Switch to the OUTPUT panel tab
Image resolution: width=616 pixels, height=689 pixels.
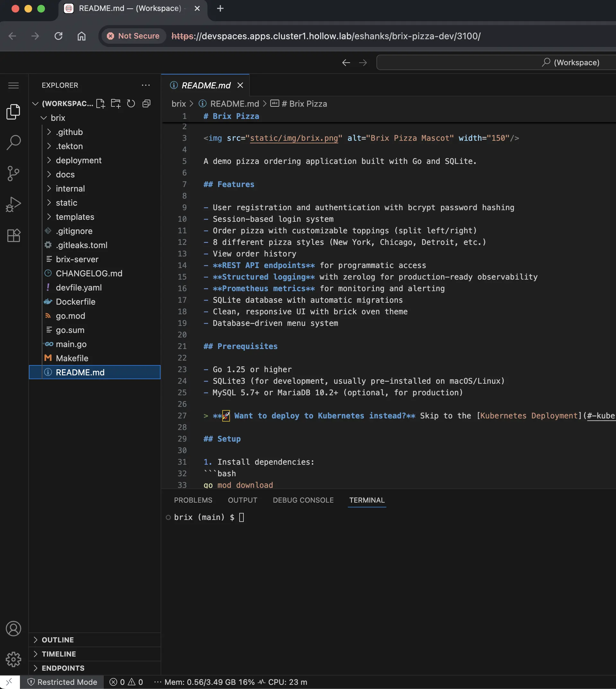[x=242, y=500]
